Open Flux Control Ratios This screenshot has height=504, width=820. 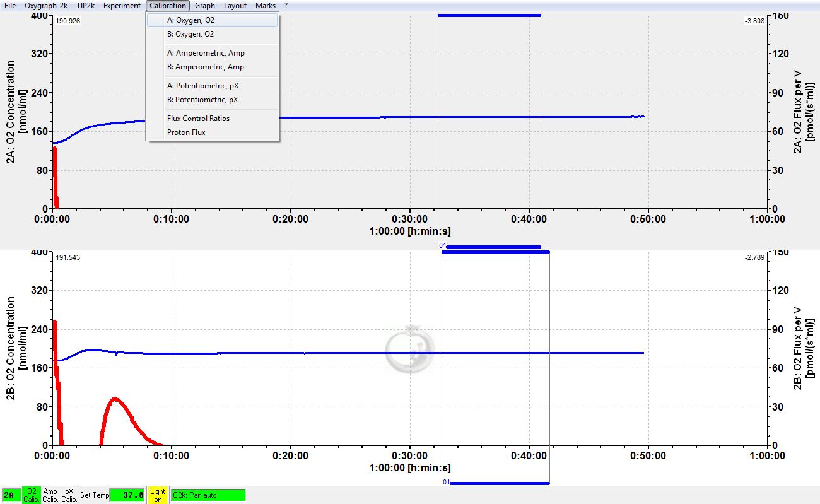click(x=213, y=119)
